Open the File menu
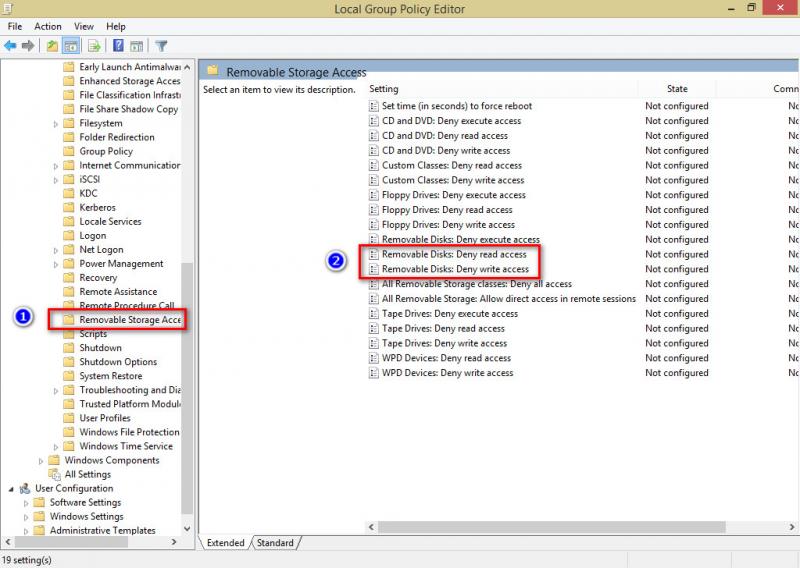The width and height of the screenshot is (800, 568). coord(15,27)
